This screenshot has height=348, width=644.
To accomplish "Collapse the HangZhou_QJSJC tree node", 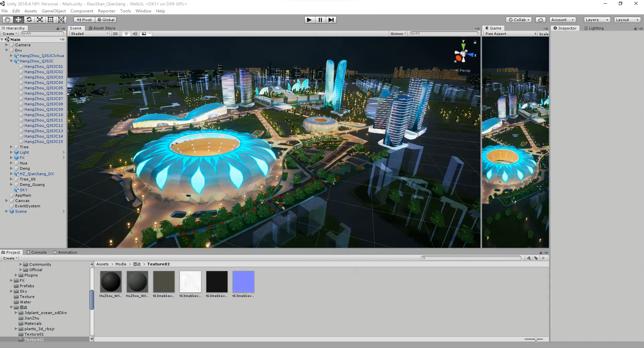I will click(11, 61).
